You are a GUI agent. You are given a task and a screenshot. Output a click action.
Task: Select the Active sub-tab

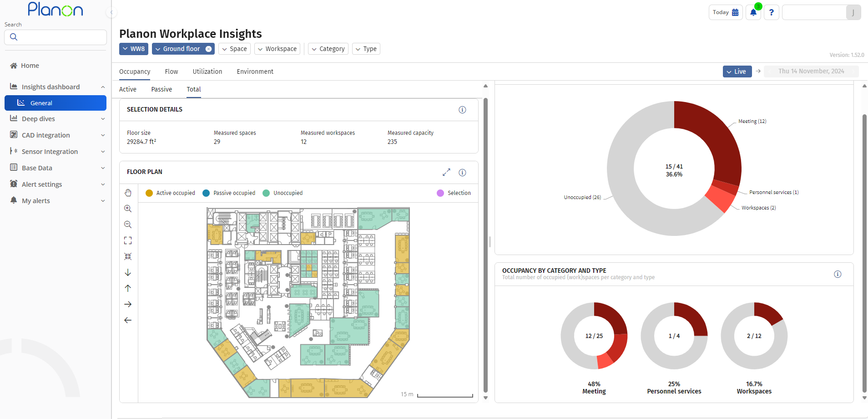[x=128, y=89]
